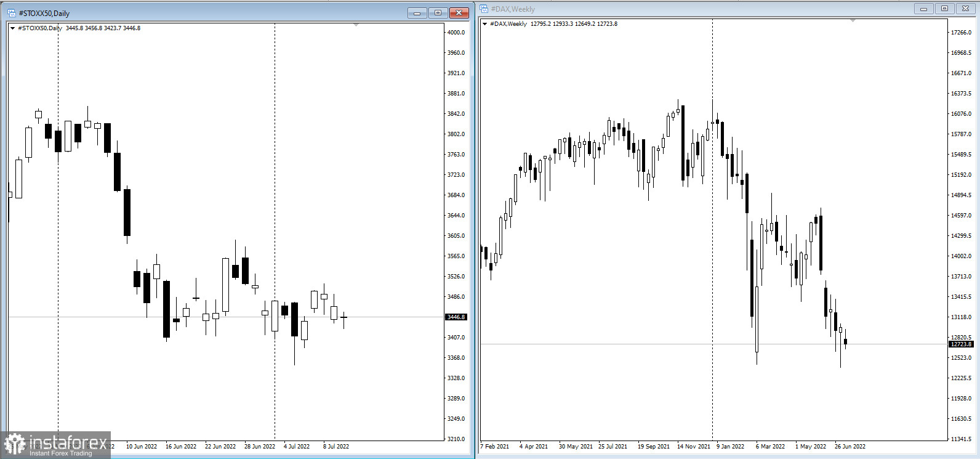Viewport: 980px width, 459px height.
Task: Click the 19 Sep 2021 date label
Action: point(654,447)
